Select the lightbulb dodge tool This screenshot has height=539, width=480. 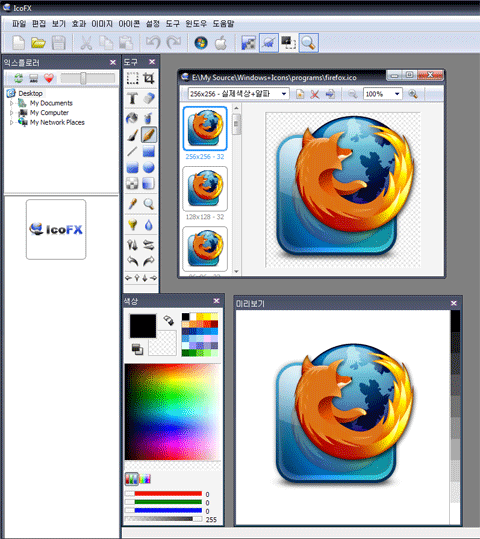pyautogui.click(x=132, y=225)
